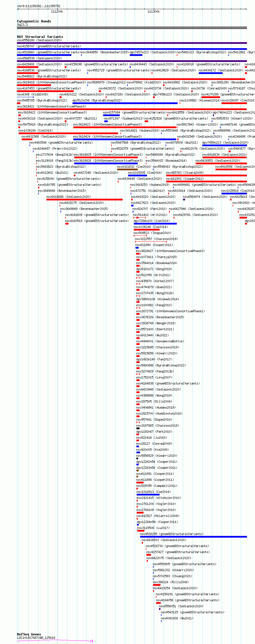Open variant nsv1034184 (Coe2014)
The width and height of the screenshot is (255, 644).
pos(36,130)
